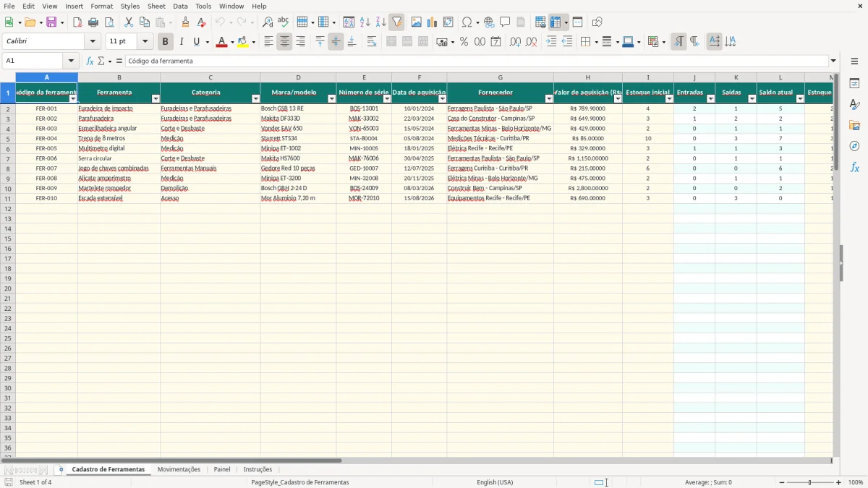Toggle Italic formatting

coord(182,42)
